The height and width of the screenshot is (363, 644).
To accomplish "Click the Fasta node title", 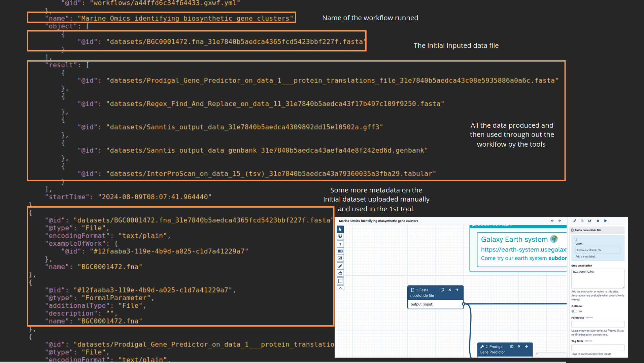I will 422,293.
